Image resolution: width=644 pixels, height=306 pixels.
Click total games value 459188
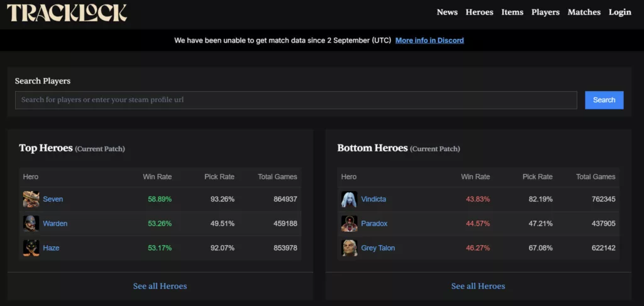(286, 224)
